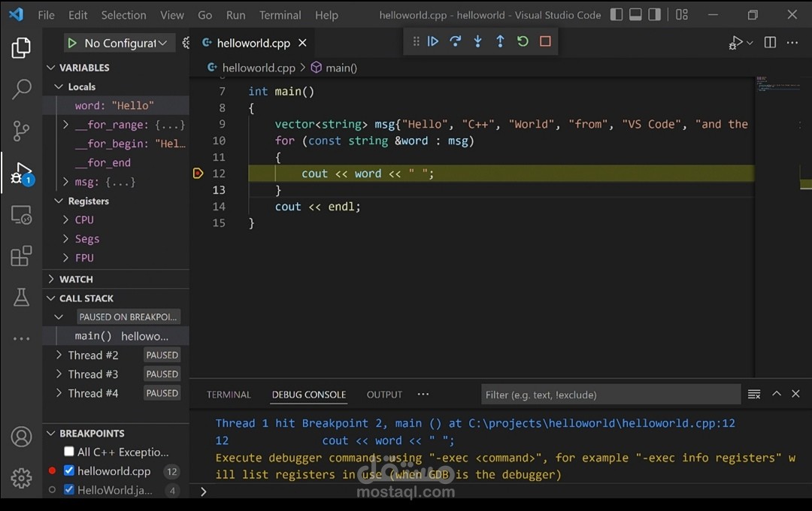Select main() frame in call stack
812x511 pixels.
pos(116,336)
